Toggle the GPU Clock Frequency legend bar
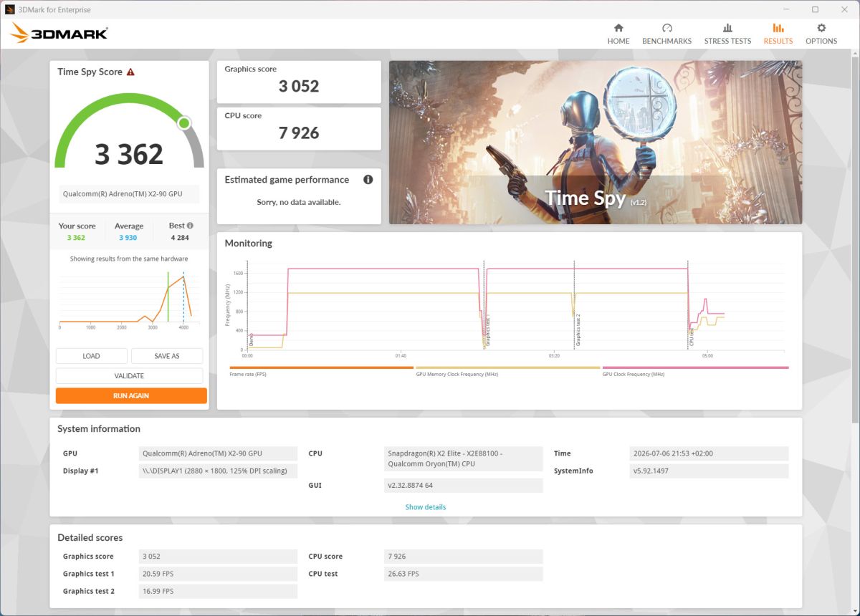This screenshot has width=860, height=616. [695, 368]
